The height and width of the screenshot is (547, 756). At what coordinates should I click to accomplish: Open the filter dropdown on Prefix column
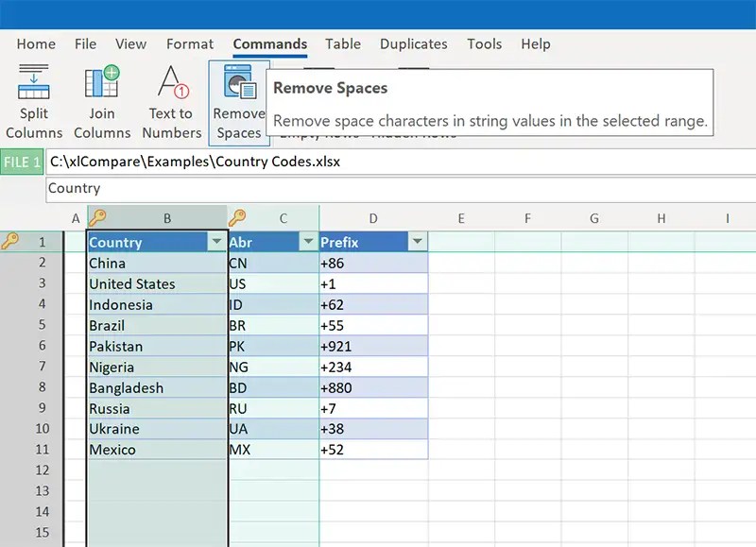coord(417,242)
